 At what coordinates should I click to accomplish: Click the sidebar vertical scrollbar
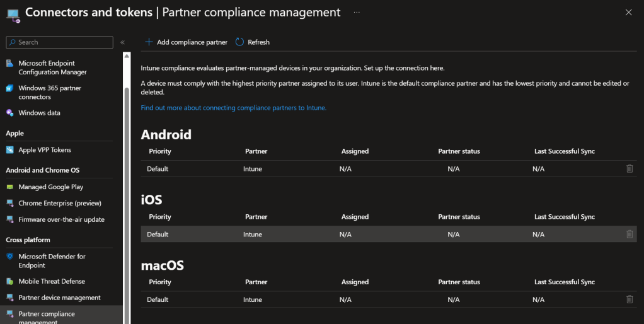[127, 189]
